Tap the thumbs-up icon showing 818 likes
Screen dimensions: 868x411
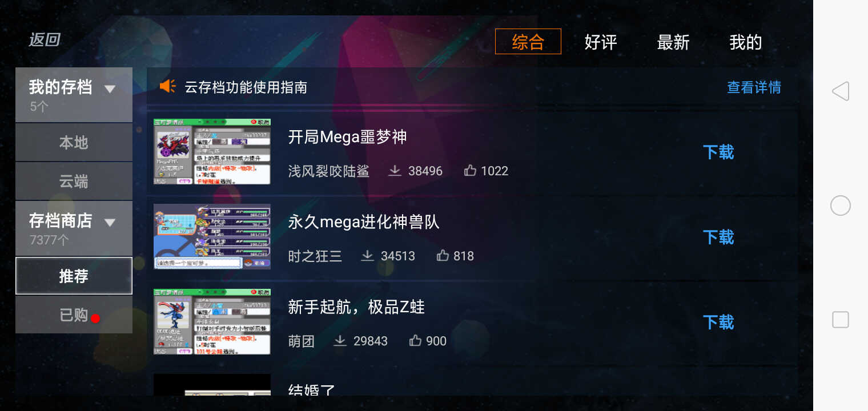click(x=443, y=256)
